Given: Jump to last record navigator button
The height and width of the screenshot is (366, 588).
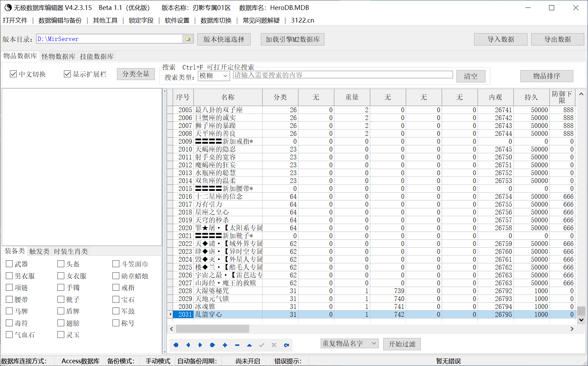Looking at the screenshot, I should point(212,345).
